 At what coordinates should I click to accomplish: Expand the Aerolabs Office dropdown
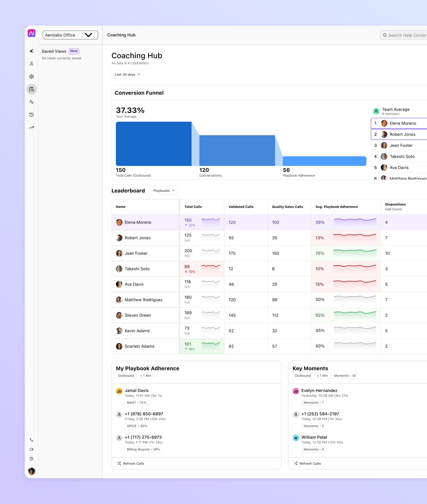(x=70, y=35)
